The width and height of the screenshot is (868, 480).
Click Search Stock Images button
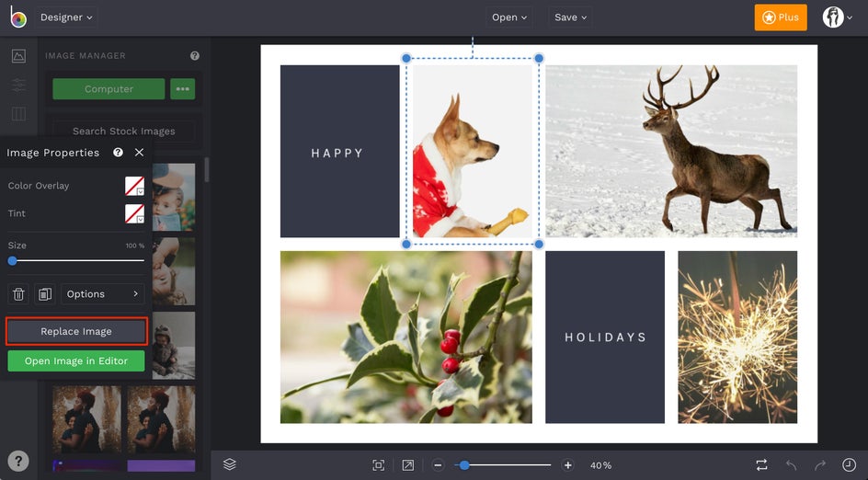tap(123, 131)
